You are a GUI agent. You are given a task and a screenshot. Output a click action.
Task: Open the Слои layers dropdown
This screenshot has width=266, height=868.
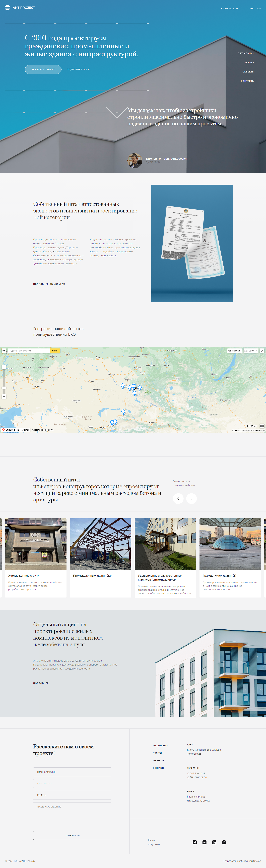[x=251, y=351]
